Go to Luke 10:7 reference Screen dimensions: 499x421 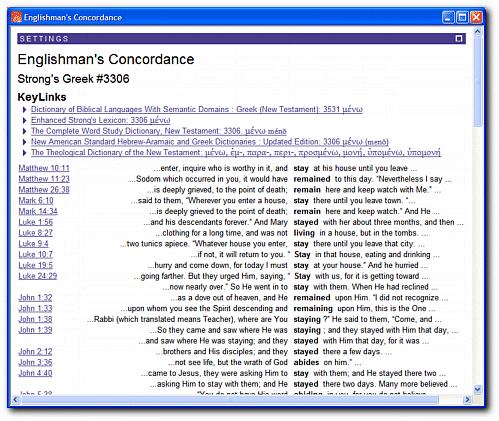pyautogui.click(x=36, y=255)
